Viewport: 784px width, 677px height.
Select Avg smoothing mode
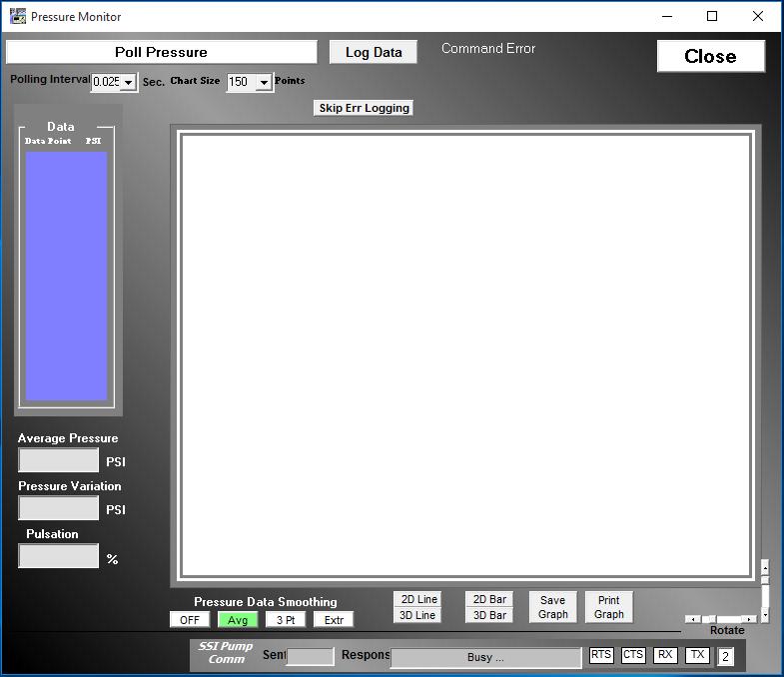[238, 620]
